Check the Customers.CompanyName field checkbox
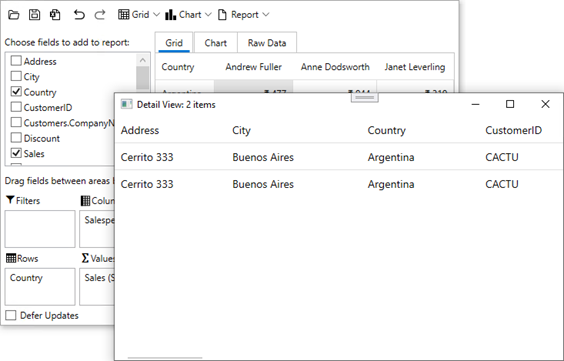The width and height of the screenshot is (564, 361). point(16,123)
